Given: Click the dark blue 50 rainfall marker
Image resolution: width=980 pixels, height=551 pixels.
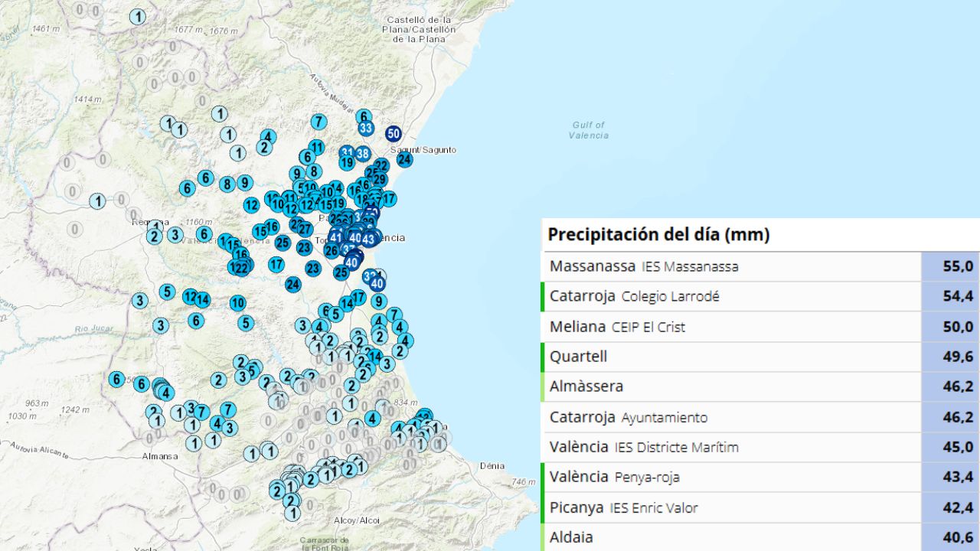Looking at the screenshot, I should (394, 134).
